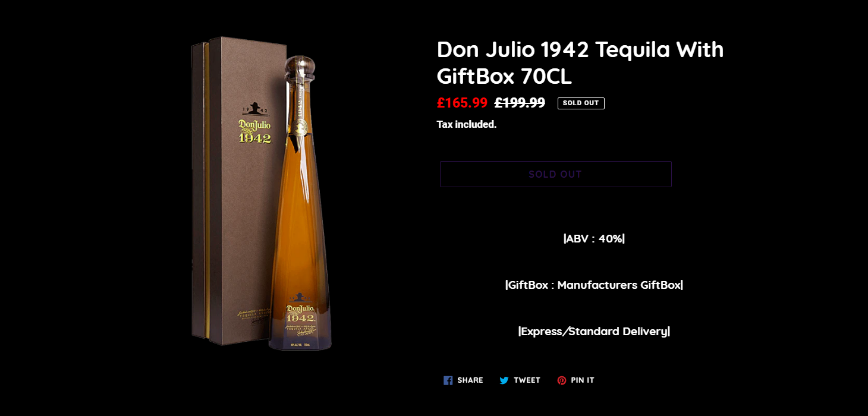Click the Don Julio 1942 logo on box
Viewport: 868px width, 416px height.
[254, 123]
